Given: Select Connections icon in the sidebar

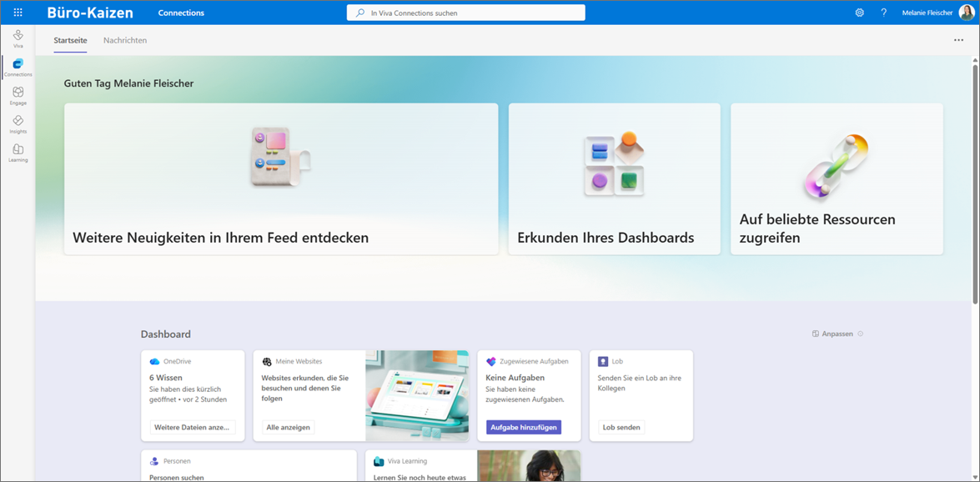Looking at the screenshot, I should pos(18,67).
